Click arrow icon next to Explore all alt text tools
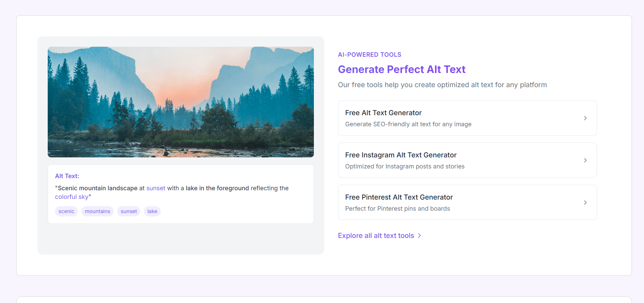This screenshot has width=644, height=303. (419, 236)
